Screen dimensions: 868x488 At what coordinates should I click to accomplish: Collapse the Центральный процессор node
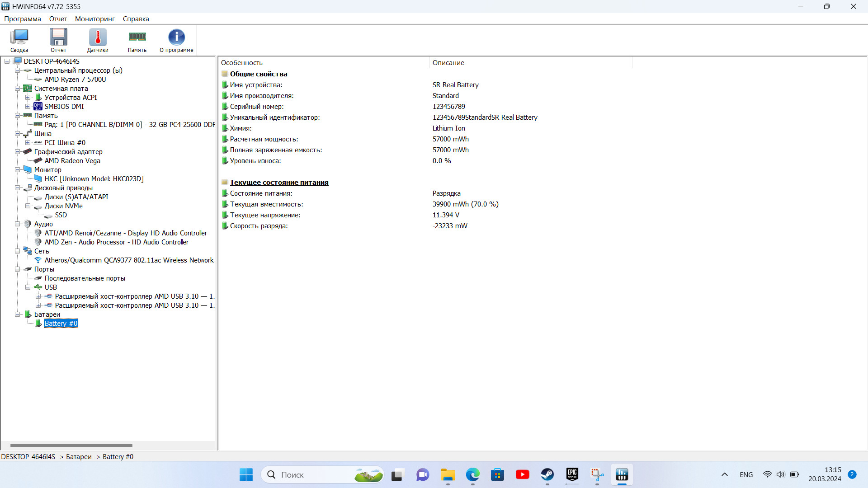coord(17,70)
